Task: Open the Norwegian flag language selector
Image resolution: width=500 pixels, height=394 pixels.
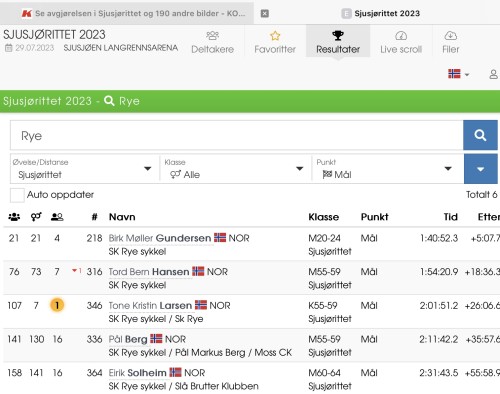Action: (458, 74)
